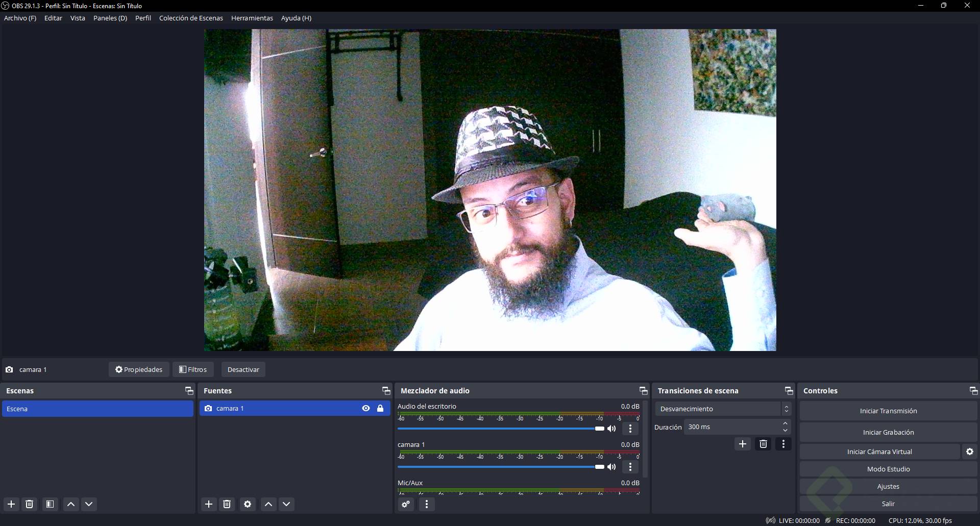The image size is (980, 526).
Task: Click audio mixer vertical scrollbar
Action: coord(645,440)
